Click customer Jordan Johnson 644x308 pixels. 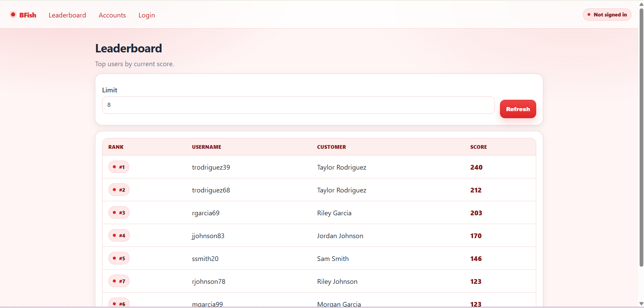tap(340, 236)
